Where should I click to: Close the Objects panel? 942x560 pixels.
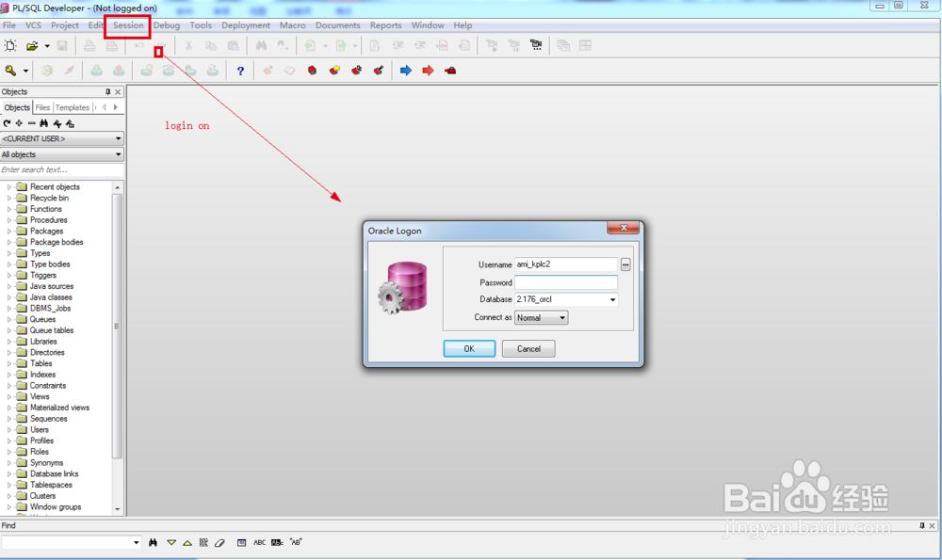119,92
